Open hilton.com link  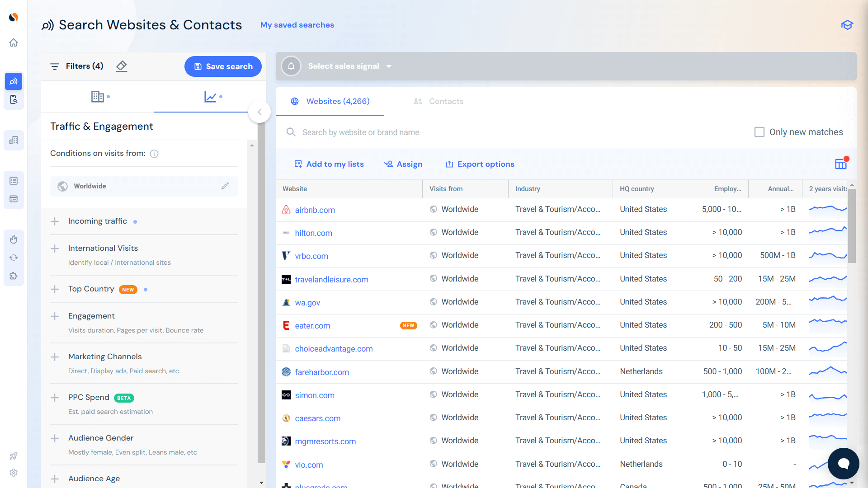tap(313, 233)
